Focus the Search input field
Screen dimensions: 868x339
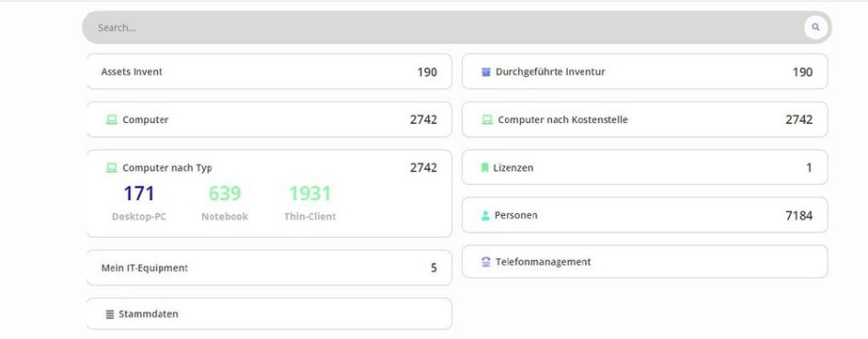(443, 28)
